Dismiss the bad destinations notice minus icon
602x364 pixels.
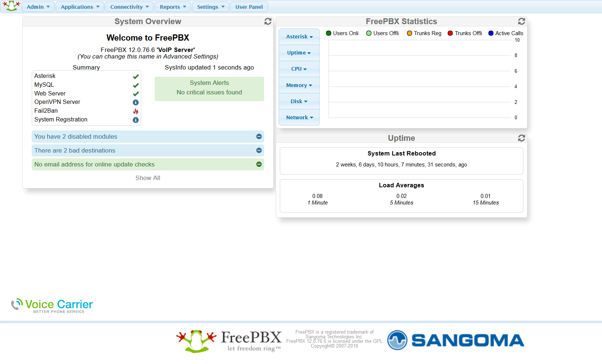coord(259,150)
